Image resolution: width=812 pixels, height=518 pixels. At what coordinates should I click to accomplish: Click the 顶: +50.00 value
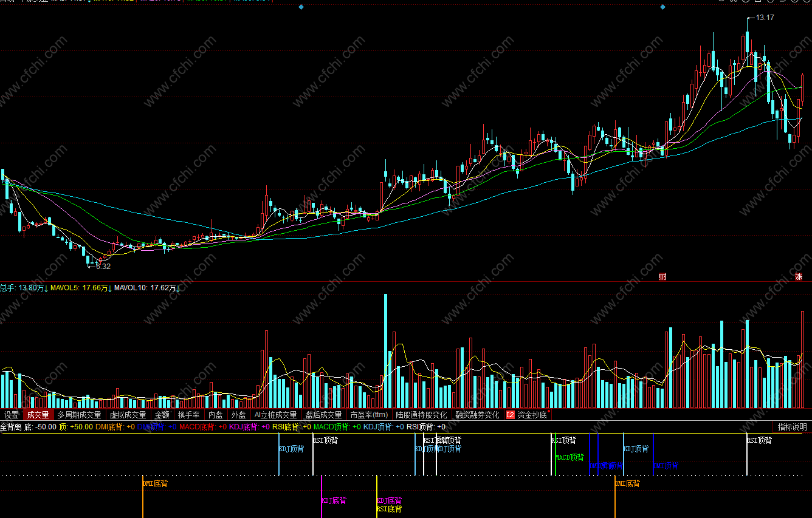(x=76, y=427)
